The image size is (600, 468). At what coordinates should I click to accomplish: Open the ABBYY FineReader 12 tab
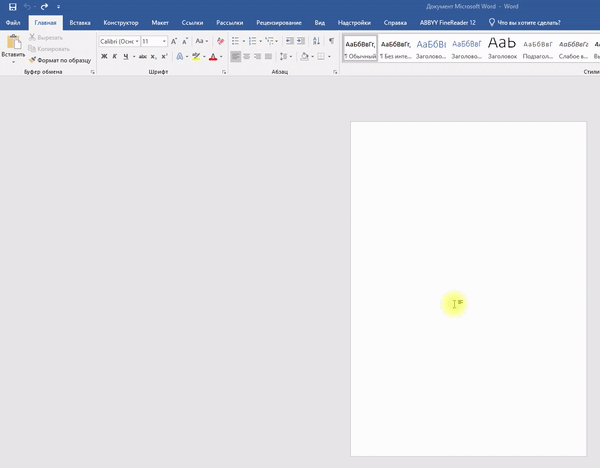pyautogui.click(x=448, y=23)
